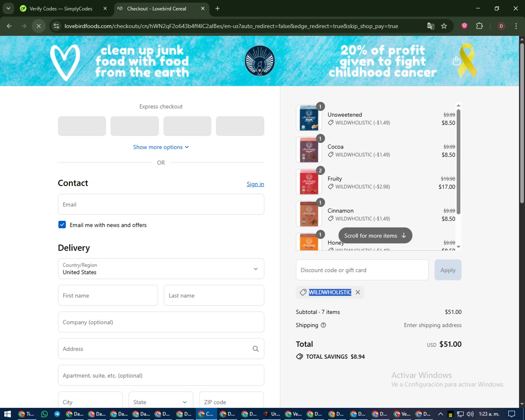Focus the City field
Screen dimensions: 525x420
[90, 400]
